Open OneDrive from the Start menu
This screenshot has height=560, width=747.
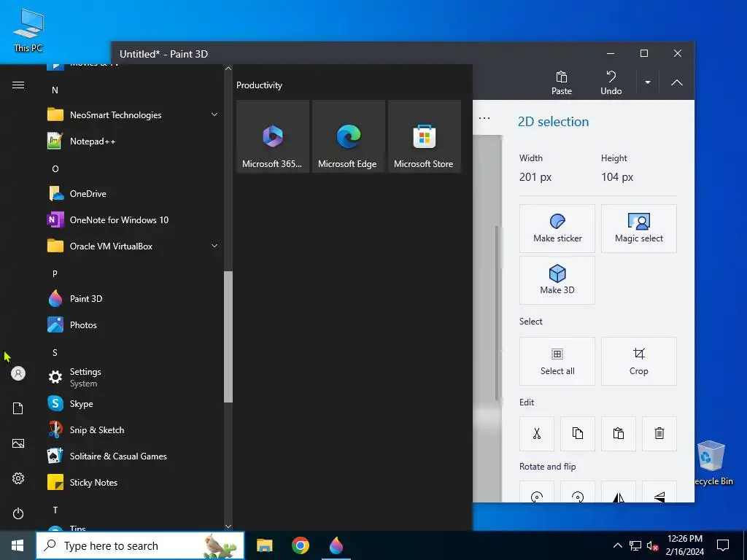point(133,194)
